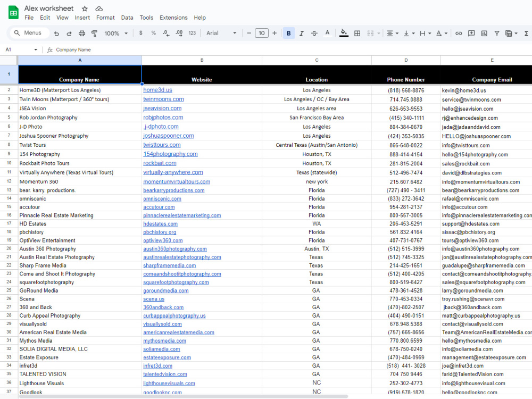This screenshot has height=399, width=532.
Task: Open the File menu
Action: pos(29,18)
